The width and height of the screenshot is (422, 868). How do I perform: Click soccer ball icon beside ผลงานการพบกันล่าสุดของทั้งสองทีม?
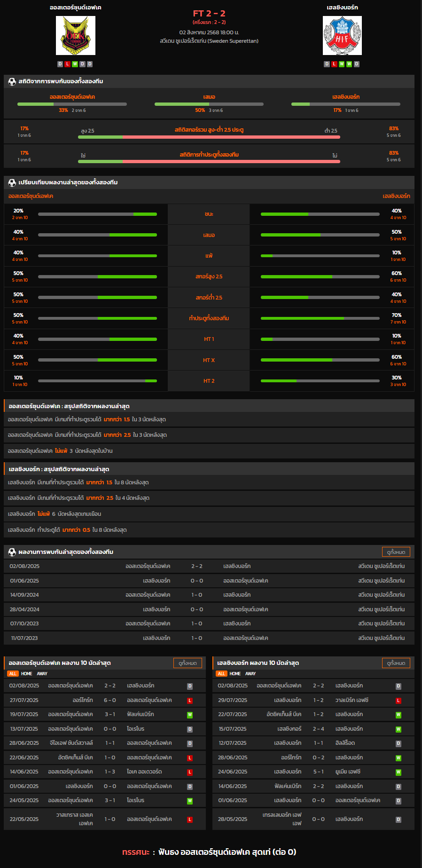pos(12,552)
